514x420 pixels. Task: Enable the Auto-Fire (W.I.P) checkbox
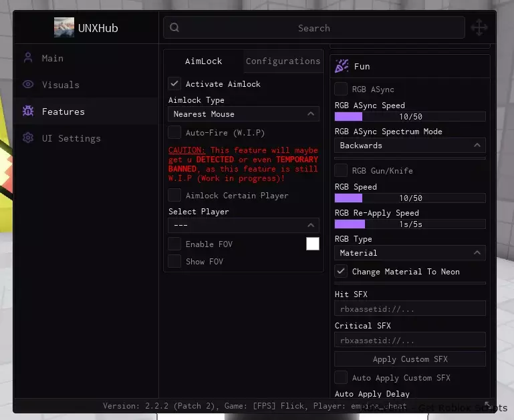[x=174, y=133]
